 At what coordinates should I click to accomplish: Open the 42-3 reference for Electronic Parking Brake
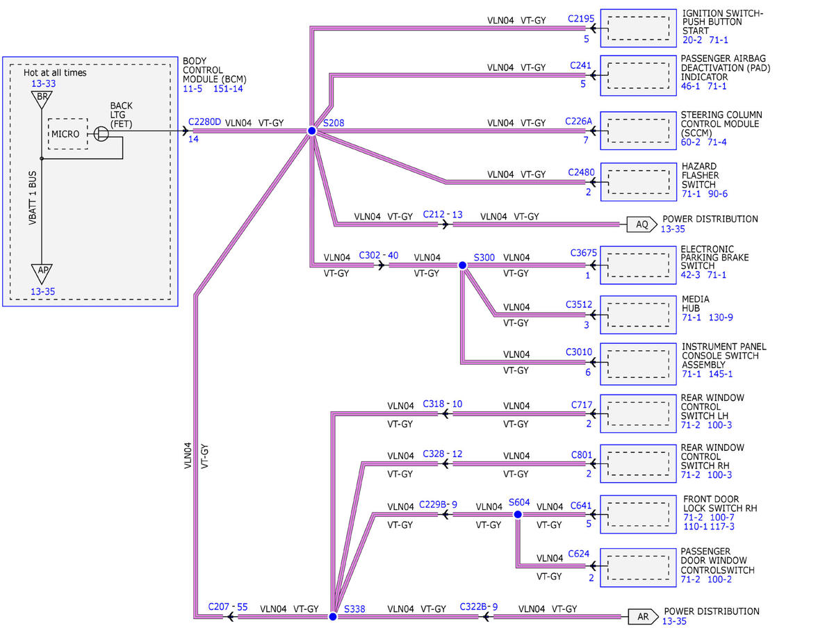692,275
